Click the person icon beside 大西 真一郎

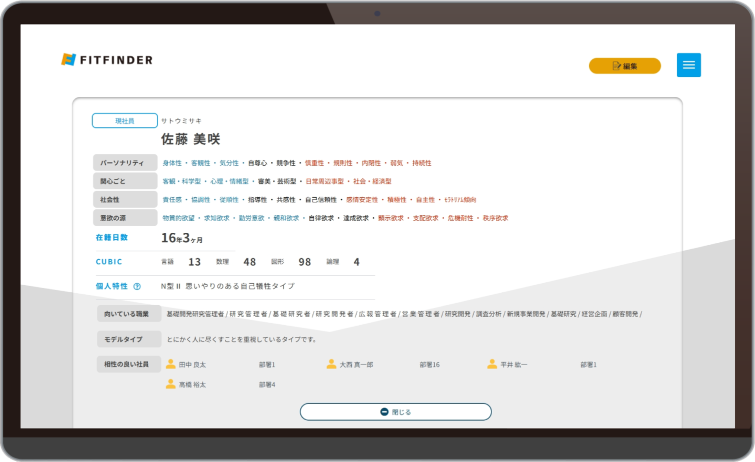(x=331, y=364)
